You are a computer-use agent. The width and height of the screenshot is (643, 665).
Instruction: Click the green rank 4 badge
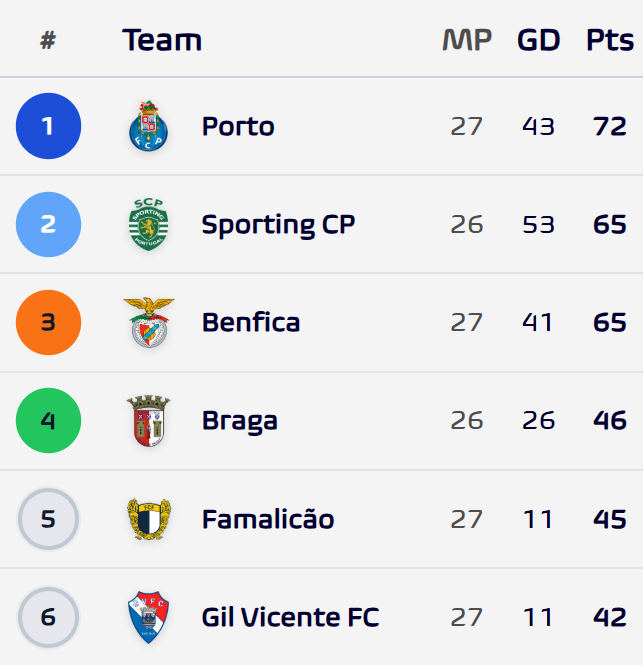coord(48,420)
